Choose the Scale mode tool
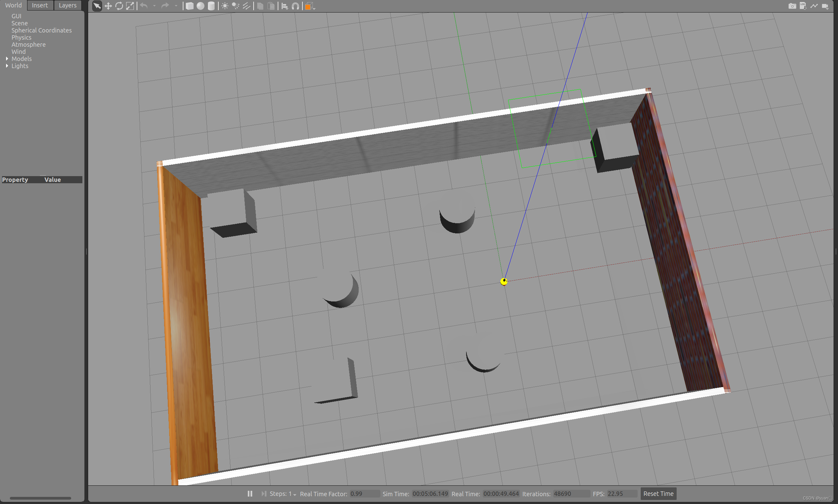This screenshot has height=504, width=838. tap(130, 6)
